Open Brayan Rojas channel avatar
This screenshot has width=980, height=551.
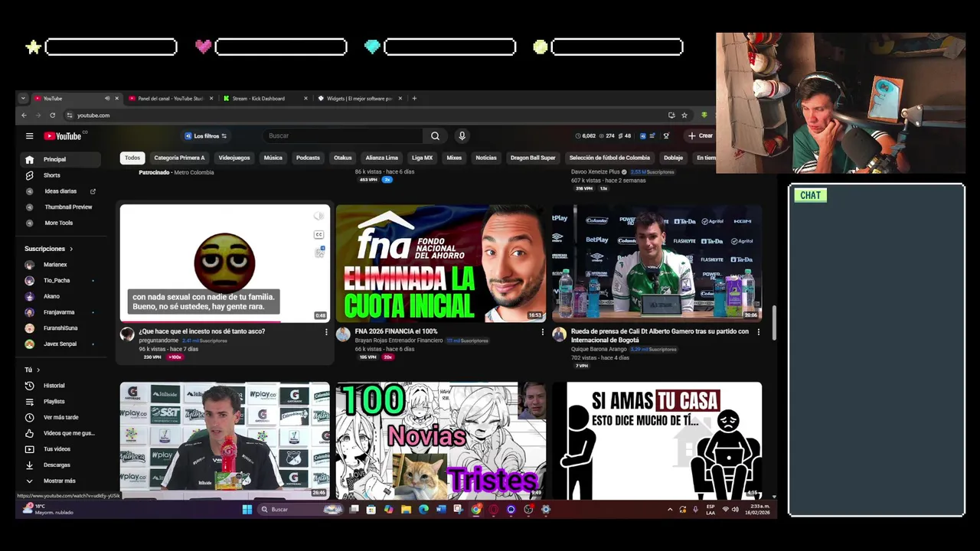(343, 334)
